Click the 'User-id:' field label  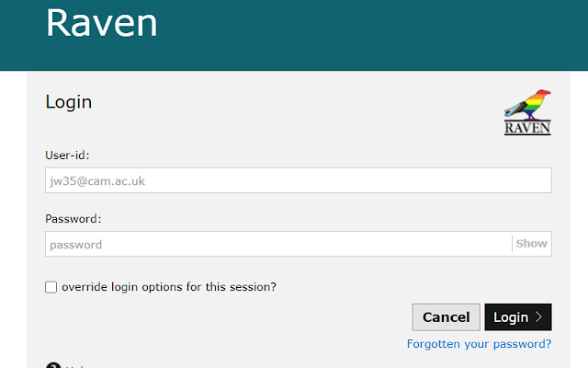[67, 155]
